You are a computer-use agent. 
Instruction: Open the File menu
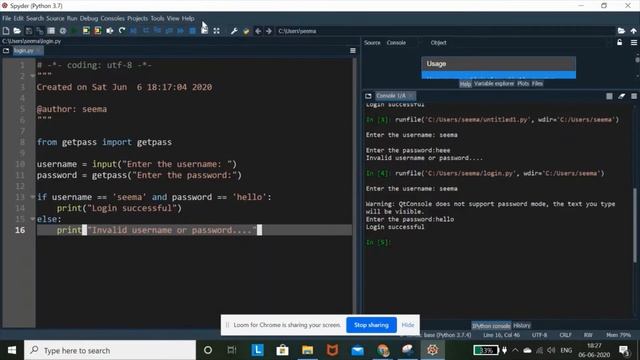(7, 18)
